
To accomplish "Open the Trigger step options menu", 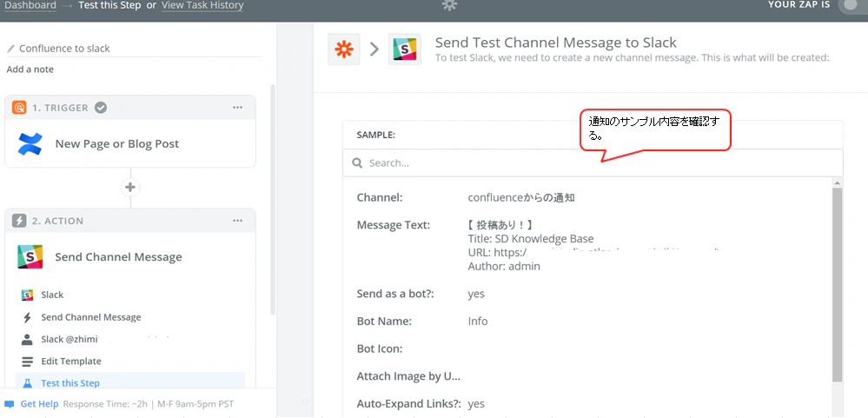I will 237,108.
